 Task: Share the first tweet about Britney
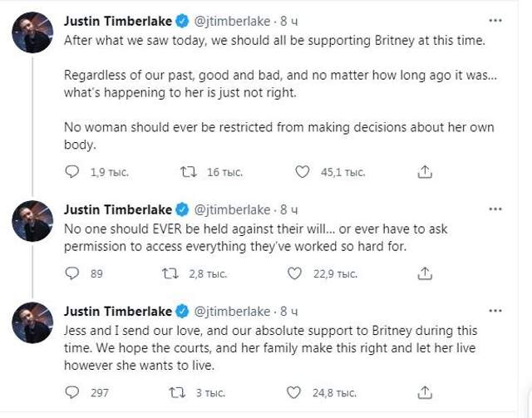coord(424,172)
